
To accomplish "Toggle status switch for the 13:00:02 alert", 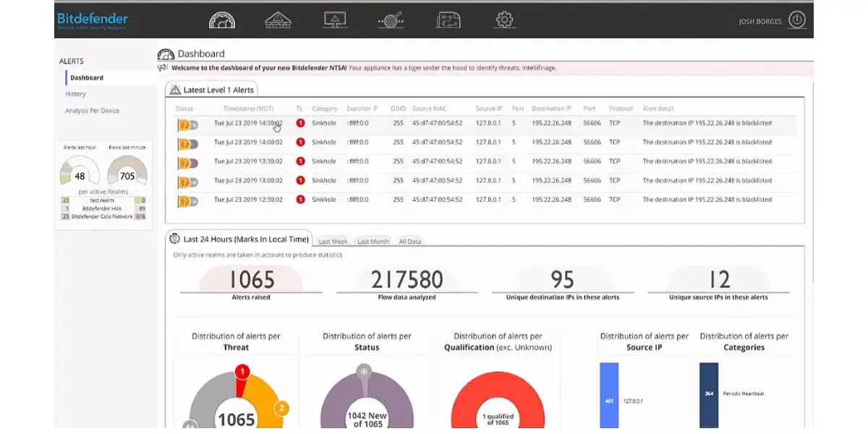I will click(x=188, y=182).
